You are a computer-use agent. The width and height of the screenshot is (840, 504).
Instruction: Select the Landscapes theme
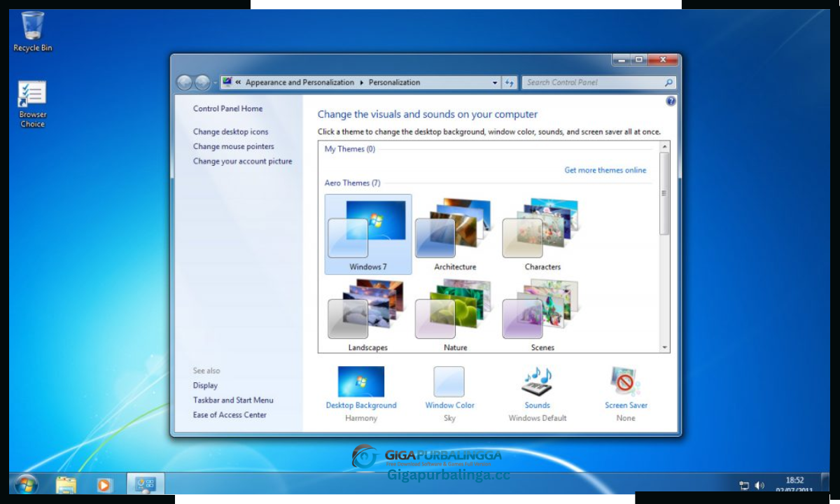click(x=368, y=315)
